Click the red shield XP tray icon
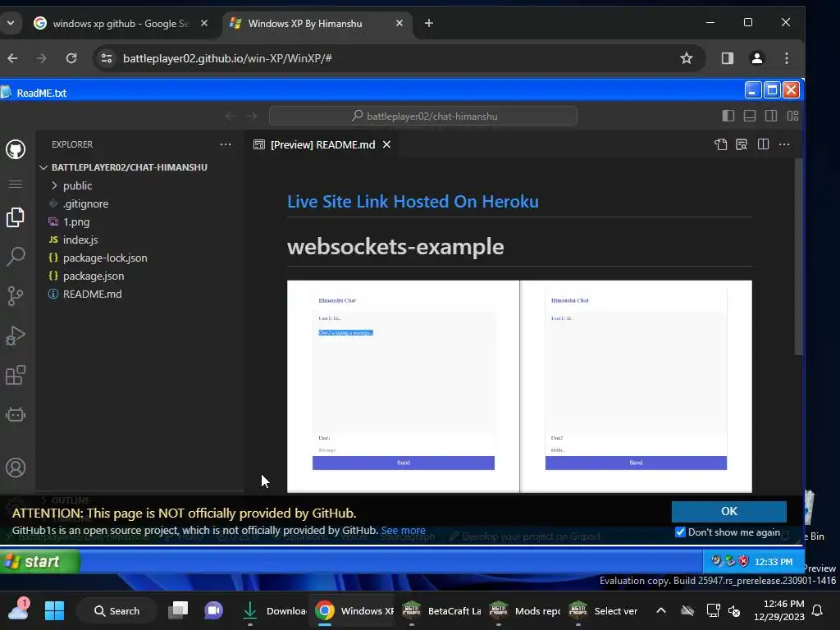 743,561
